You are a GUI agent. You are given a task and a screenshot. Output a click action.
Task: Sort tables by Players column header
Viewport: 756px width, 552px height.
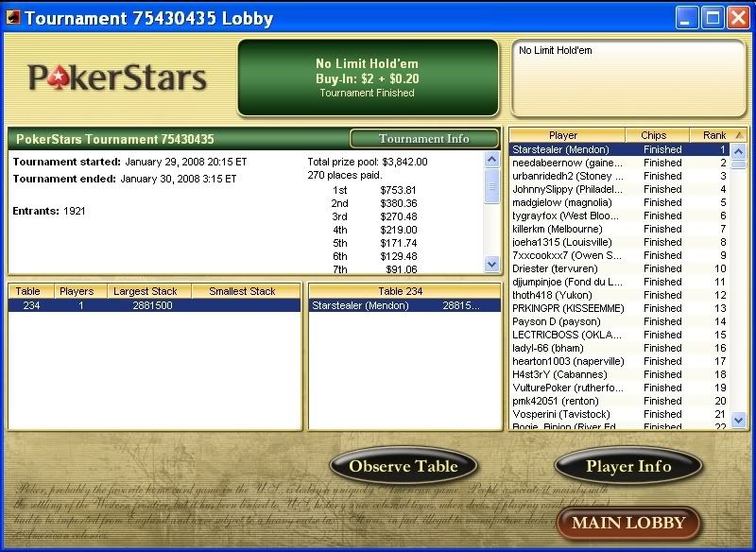[x=80, y=291]
